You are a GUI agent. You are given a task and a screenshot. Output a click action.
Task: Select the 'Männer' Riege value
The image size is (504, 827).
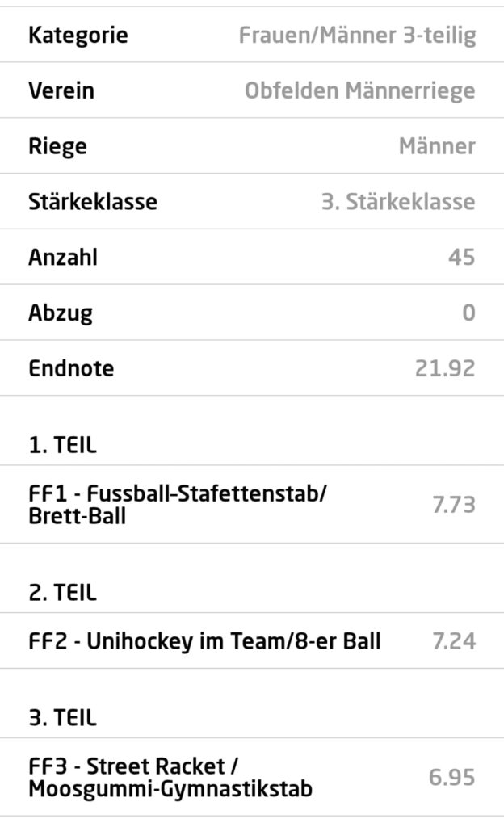click(436, 146)
